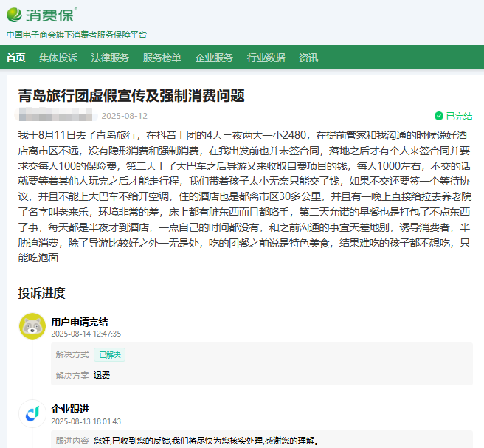Click the 解决方式 label
Image resolution: width=484 pixels, height=448 pixels.
click(x=72, y=354)
